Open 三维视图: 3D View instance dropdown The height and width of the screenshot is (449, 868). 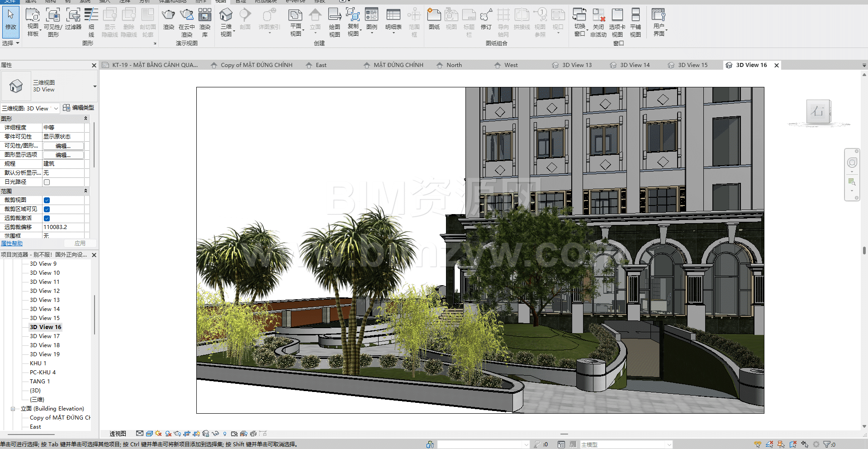tap(56, 108)
